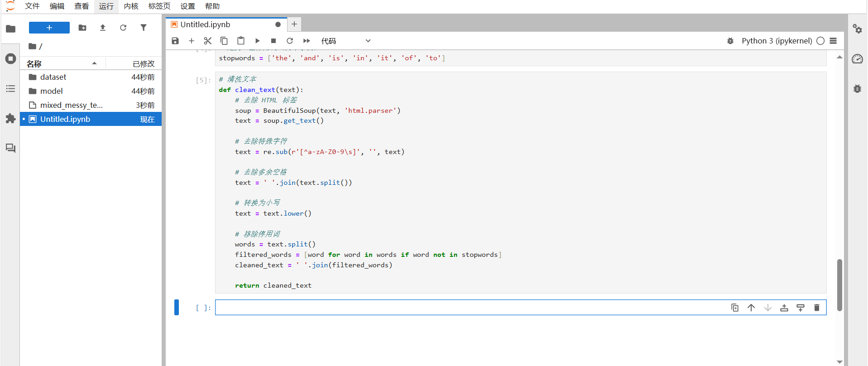Open the notebook toolbar hamburger menu
The height and width of the screenshot is (366, 868).
point(833,41)
